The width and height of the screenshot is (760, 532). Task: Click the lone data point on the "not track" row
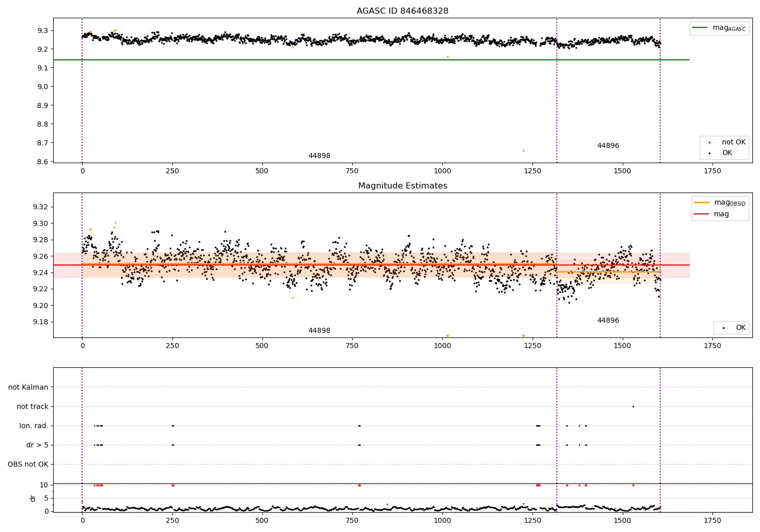[x=633, y=406]
